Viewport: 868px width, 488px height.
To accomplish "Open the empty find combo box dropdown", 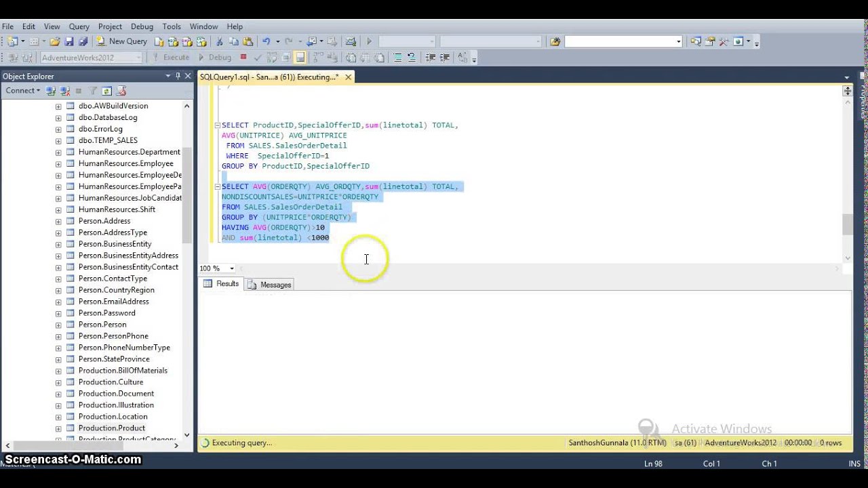I will [x=678, y=41].
